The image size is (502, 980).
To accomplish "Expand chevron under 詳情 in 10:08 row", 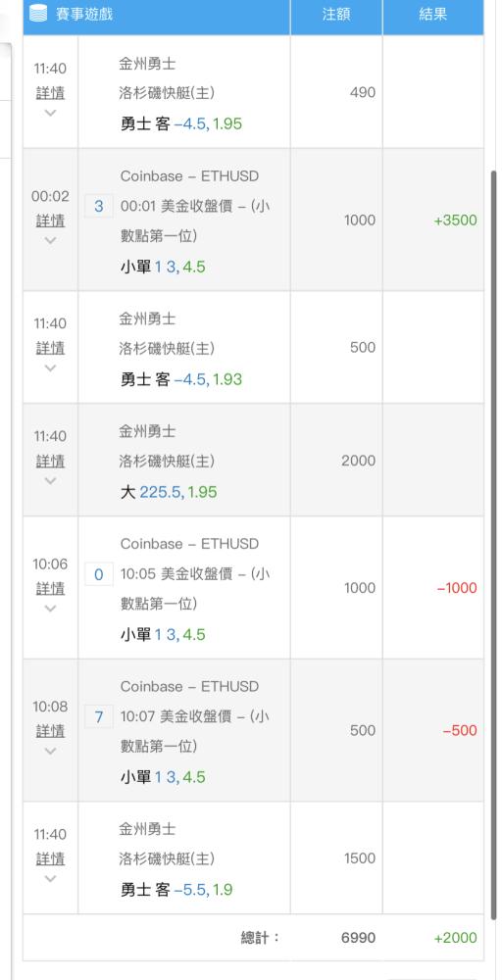I will (x=51, y=751).
